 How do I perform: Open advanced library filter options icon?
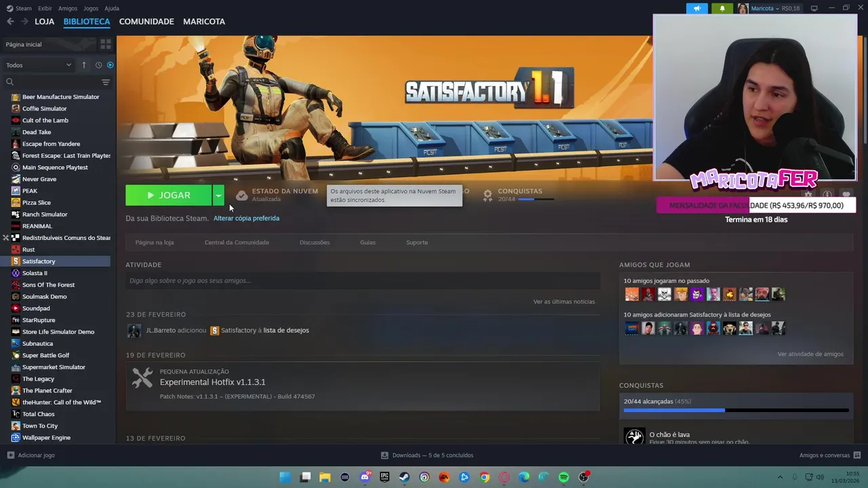point(105,82)
